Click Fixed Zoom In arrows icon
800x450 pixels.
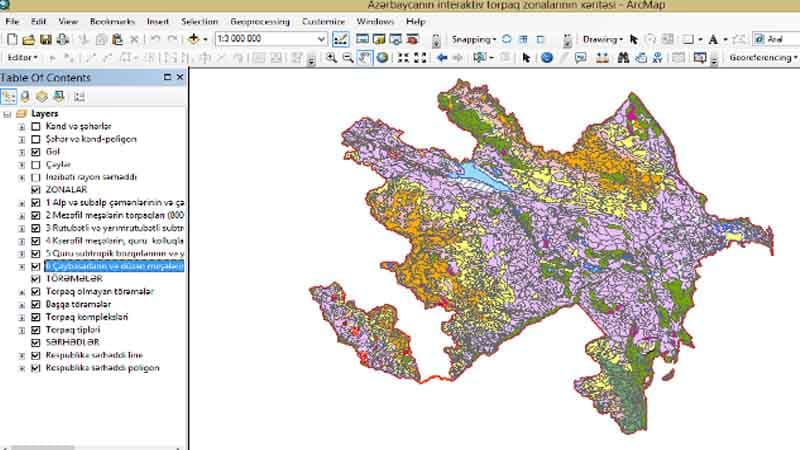click(403, 58)
